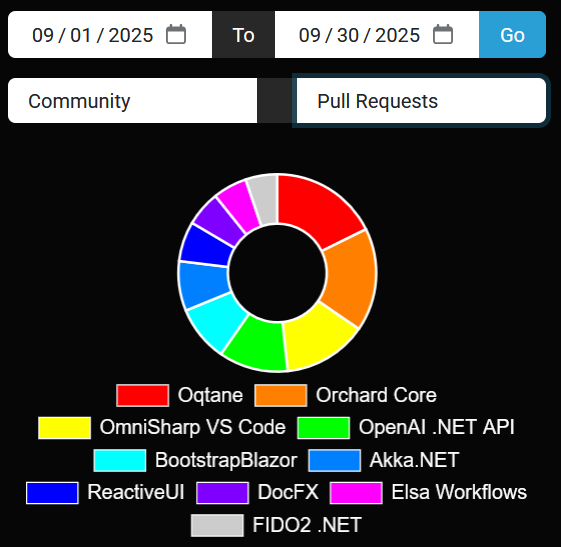Click the "ReactiveUI" legend label
Screen dimensions: 561x547
[x=136, y=492]
